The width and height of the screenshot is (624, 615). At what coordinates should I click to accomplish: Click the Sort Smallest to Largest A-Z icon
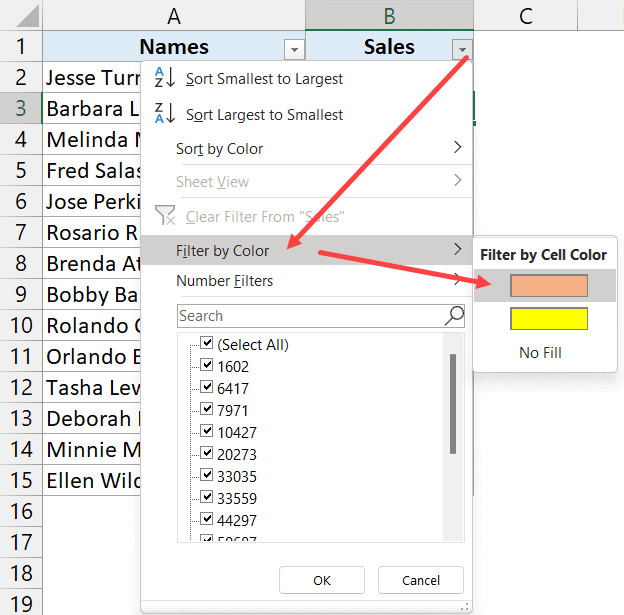coord(165,79)
